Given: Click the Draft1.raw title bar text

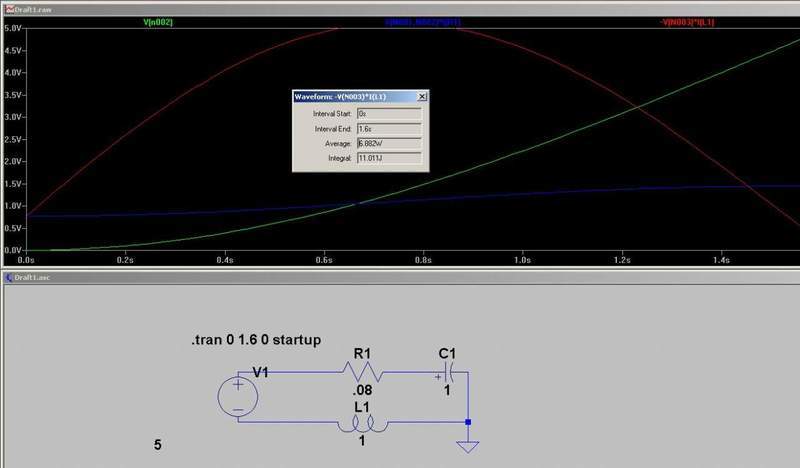Looking at the screenshot, I should (x=33, y=10).
